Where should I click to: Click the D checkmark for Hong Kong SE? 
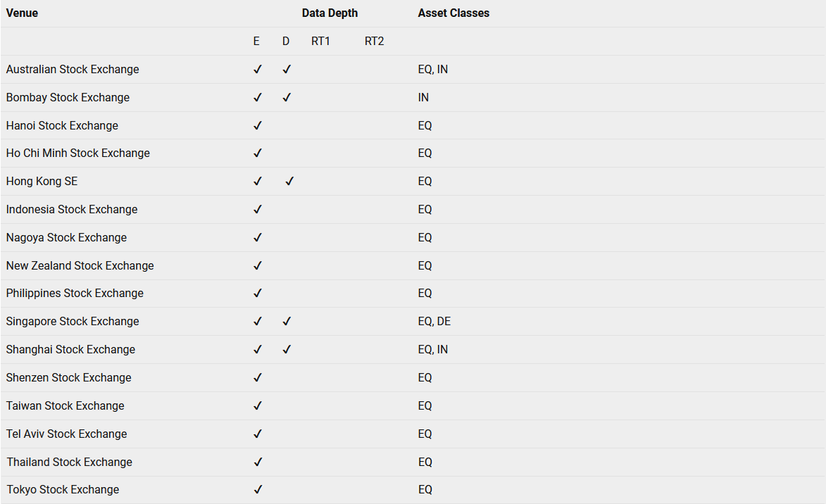click(x=289, y=181)
